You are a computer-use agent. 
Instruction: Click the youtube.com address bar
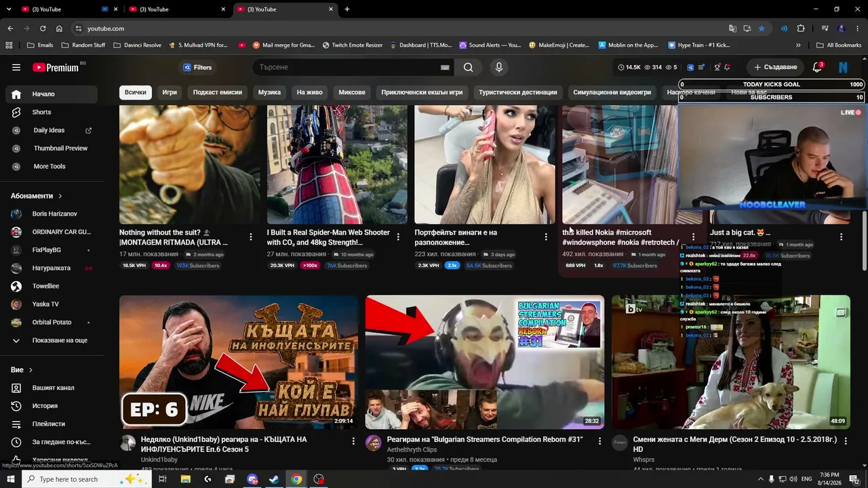[x=400, y=28]
